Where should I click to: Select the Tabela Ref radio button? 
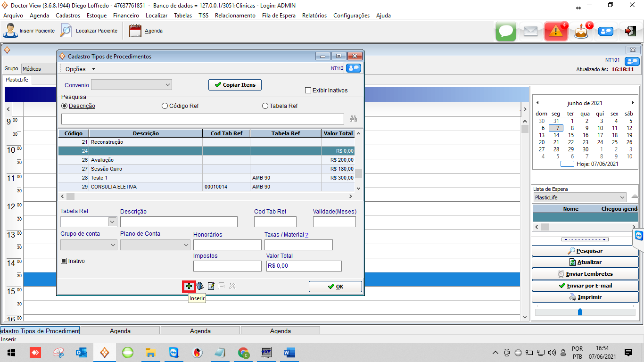click(x=265, y=106)
